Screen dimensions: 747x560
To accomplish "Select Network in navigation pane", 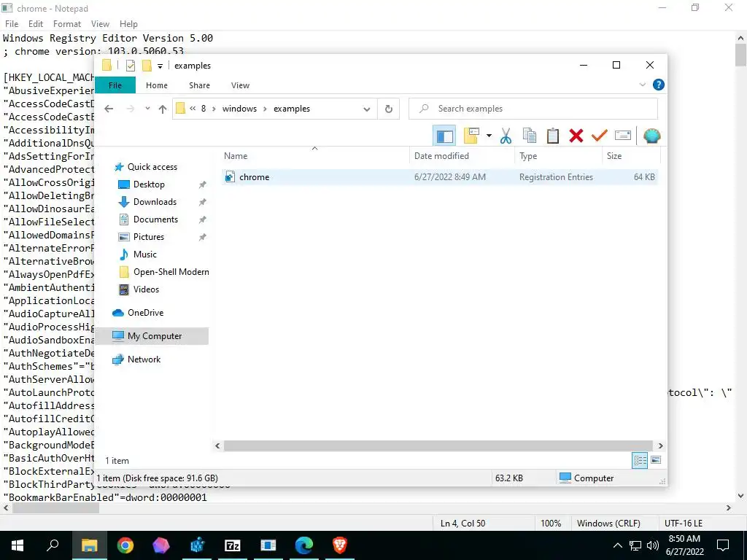I will [144, 359].
